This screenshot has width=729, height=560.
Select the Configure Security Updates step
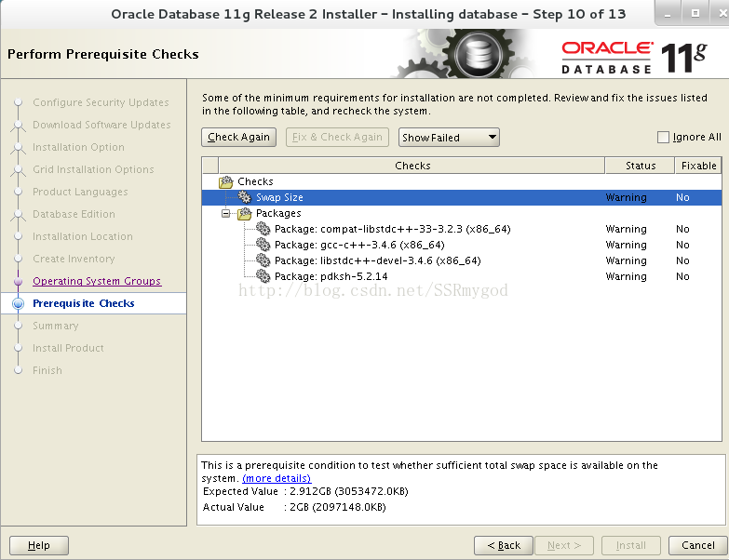pos(101,102)
